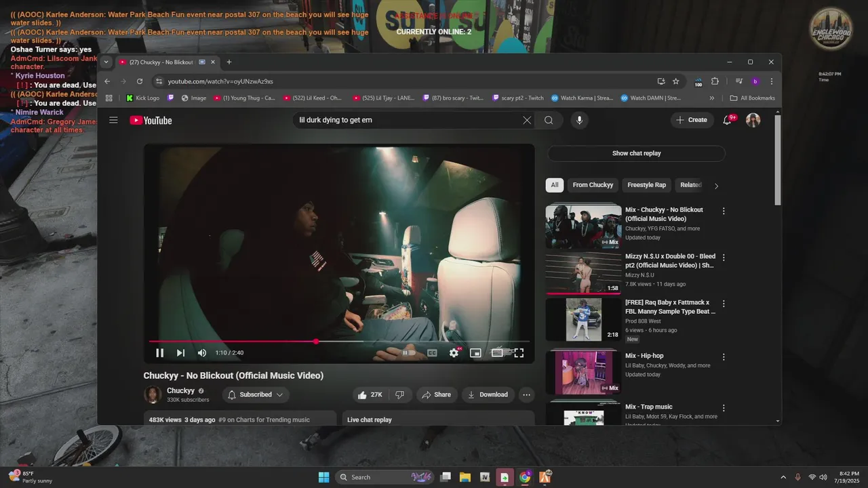Skip to next video in player
The width and height of the screenshot is (868, 488).
[x=180, y=352]
